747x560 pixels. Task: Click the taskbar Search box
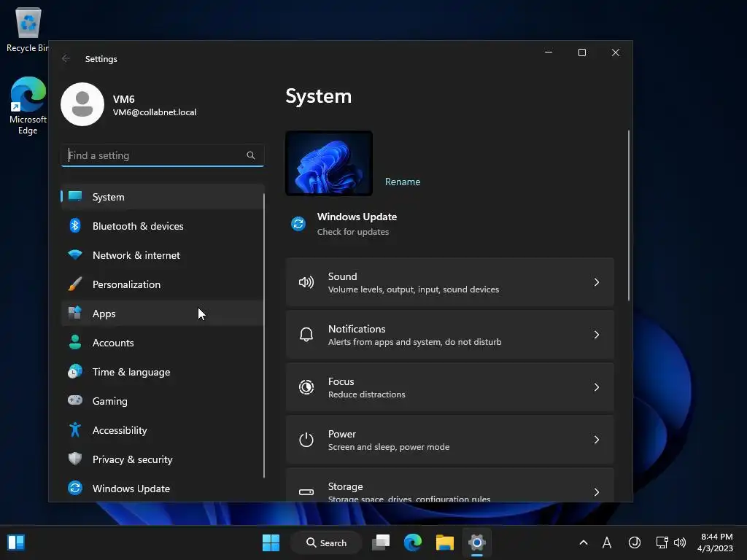pos(326,542)
